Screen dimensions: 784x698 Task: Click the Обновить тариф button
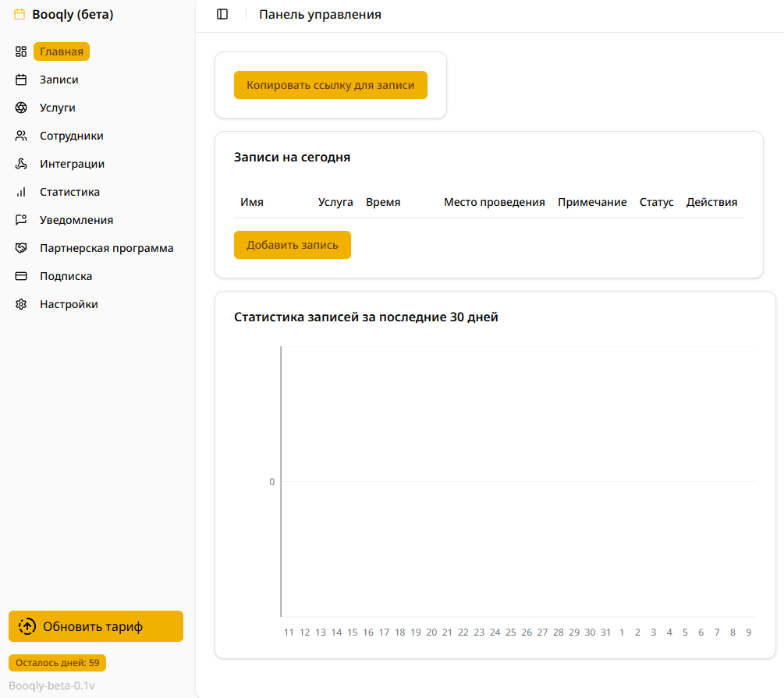point(96,626)
